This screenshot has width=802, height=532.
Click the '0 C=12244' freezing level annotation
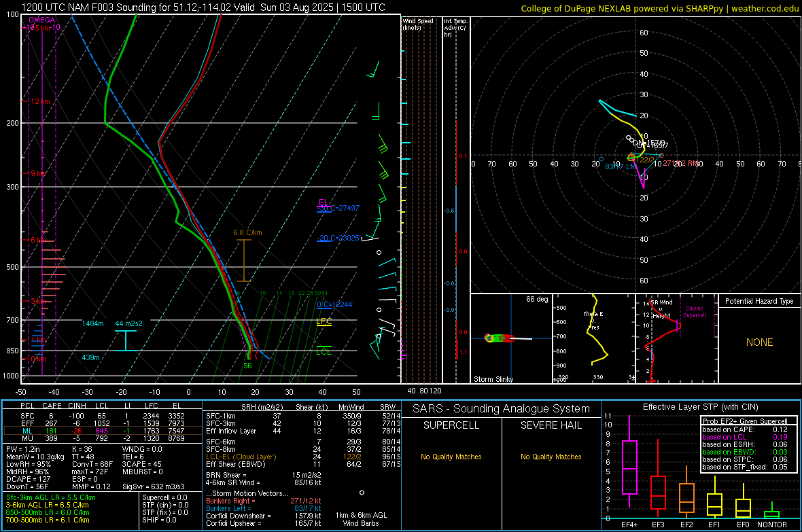[x=335, y=304]
